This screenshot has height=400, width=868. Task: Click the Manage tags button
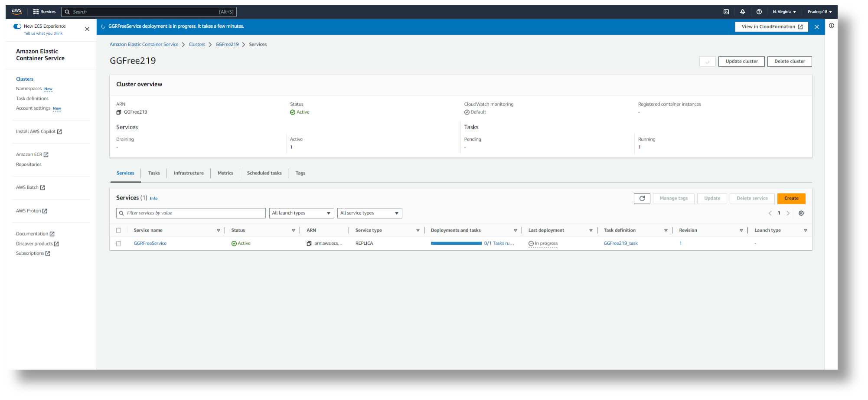pyautogui.click(x=674, y=199)
